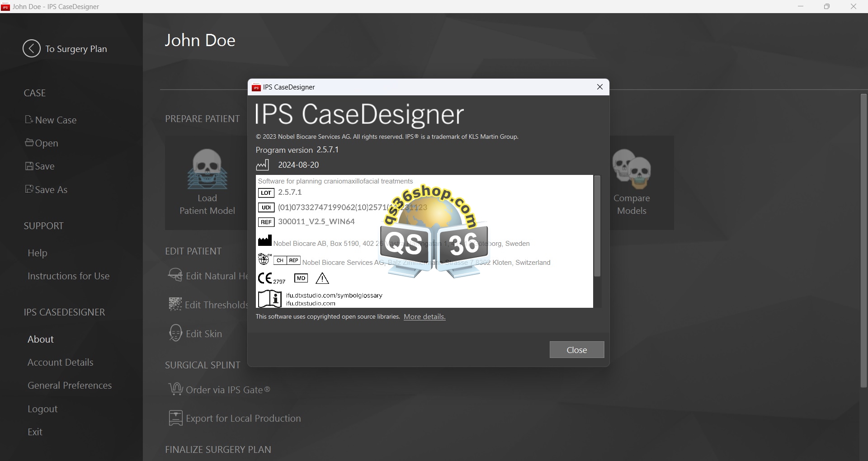868x461 pixels.
Task: Click the dialog info scrollbar thumb
Action: [597, 226]
